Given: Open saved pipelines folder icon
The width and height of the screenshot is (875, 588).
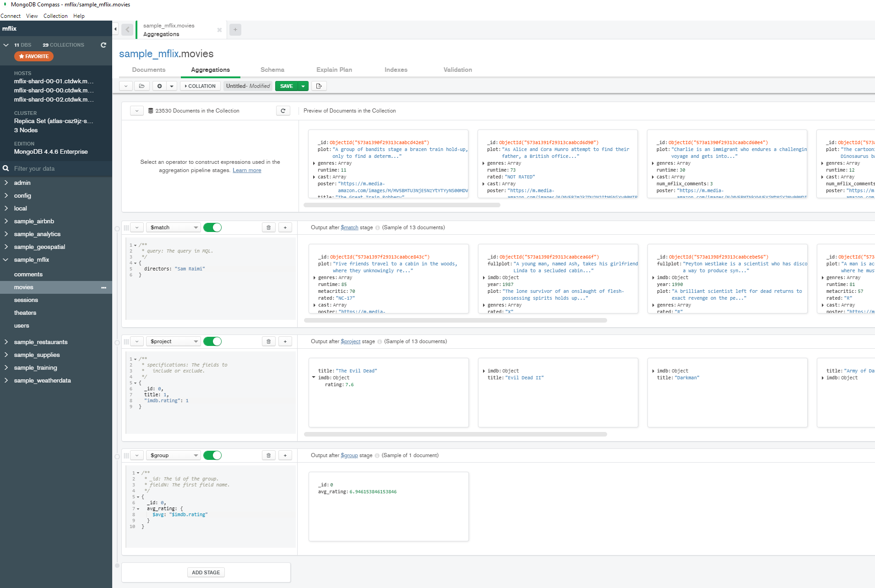Looking at the screenshot, I should pos(142,86).
